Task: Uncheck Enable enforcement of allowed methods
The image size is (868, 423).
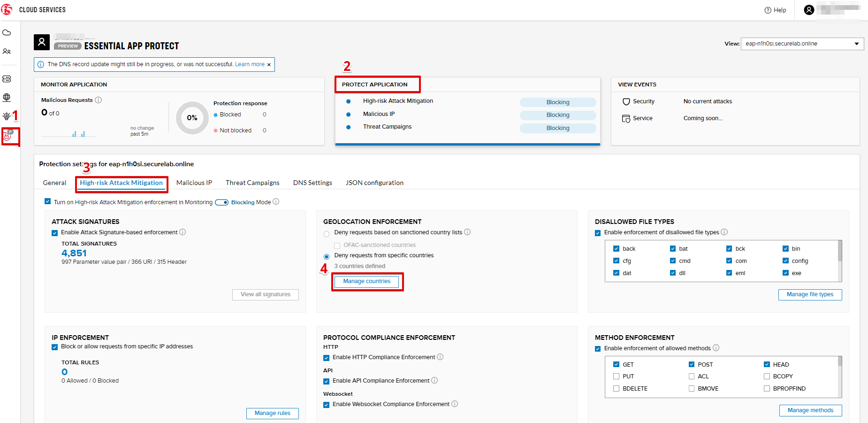Action: [x=598, y=349]
